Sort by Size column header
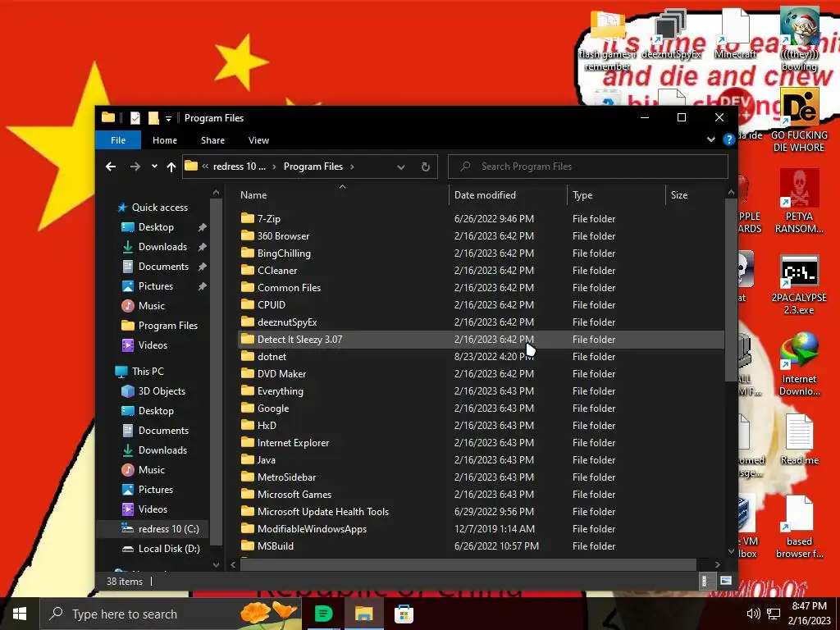Viewport: 840px width, 630px height. tap(694, 195)
